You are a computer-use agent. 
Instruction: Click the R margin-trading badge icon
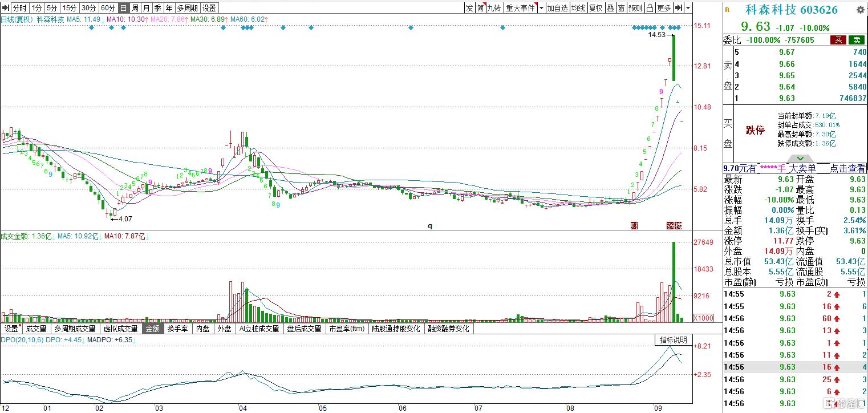[727, 10]
